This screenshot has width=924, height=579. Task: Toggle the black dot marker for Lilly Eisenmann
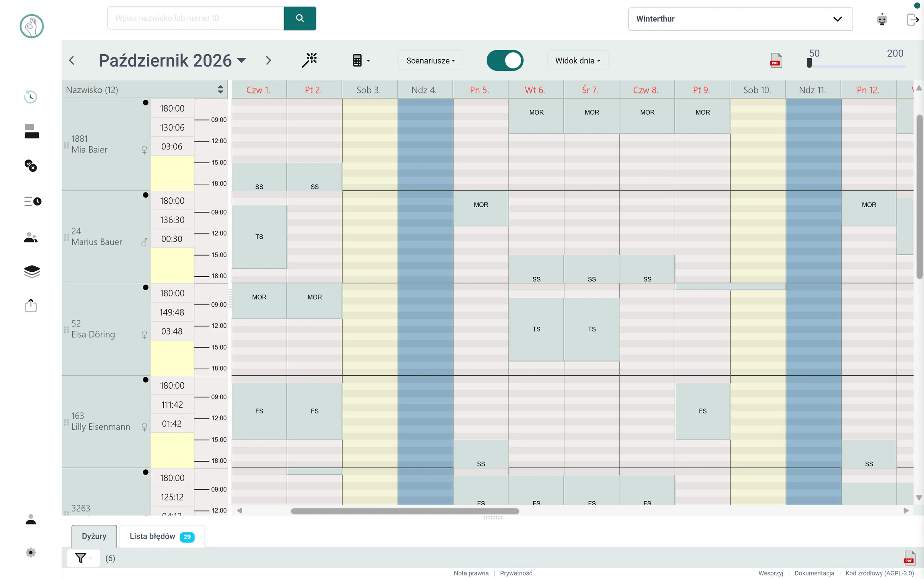(146, 380)
